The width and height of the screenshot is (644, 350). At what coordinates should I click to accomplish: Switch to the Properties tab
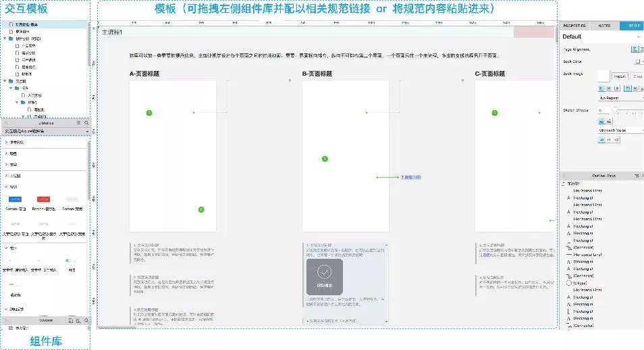pyautogui.click(x=574, y=26)
